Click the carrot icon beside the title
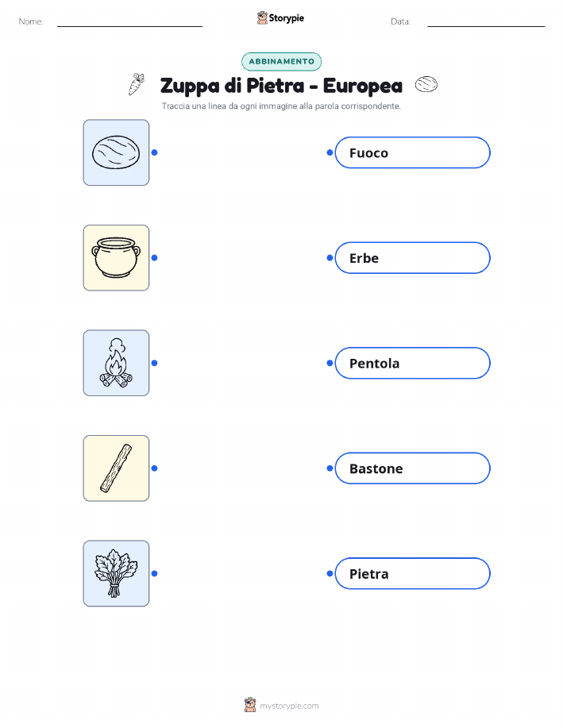563x728 pixels. point(137,84)
